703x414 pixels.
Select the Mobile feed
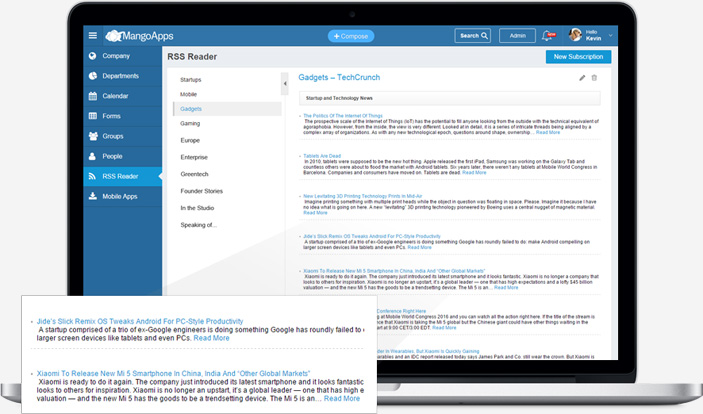click(188, 94)
